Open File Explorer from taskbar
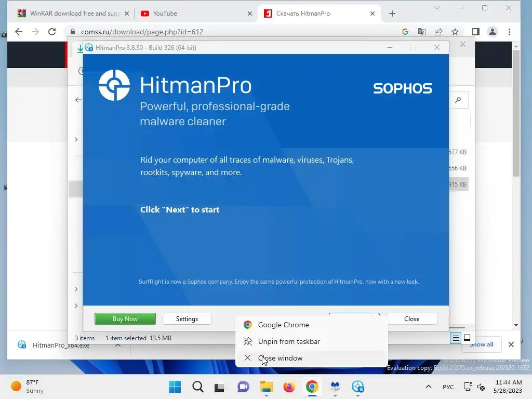 267,387
